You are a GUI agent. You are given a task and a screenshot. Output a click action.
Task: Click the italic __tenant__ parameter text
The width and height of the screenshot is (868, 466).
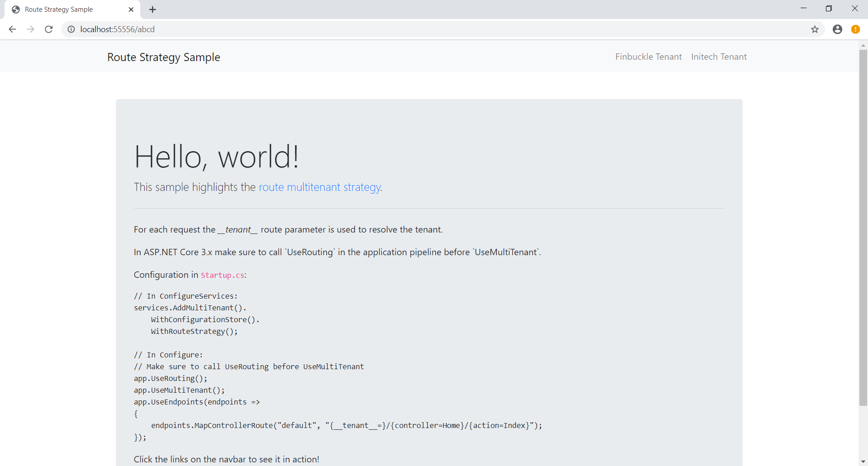[x=237, y=229]
